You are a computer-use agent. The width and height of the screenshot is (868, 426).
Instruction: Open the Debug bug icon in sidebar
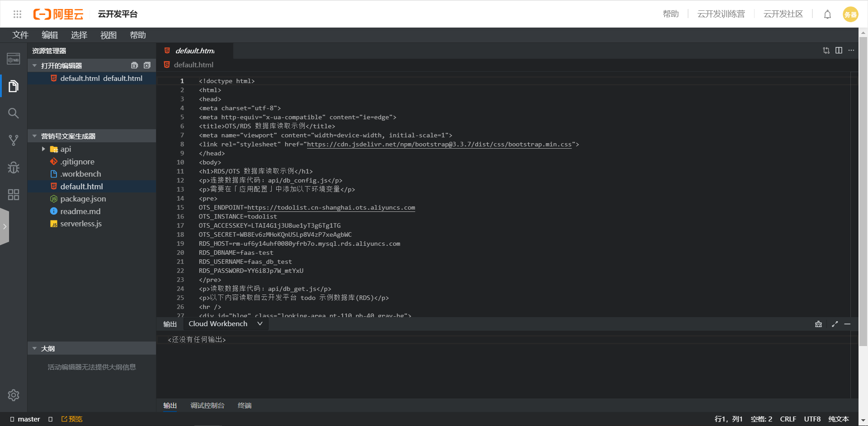[14, 168]
